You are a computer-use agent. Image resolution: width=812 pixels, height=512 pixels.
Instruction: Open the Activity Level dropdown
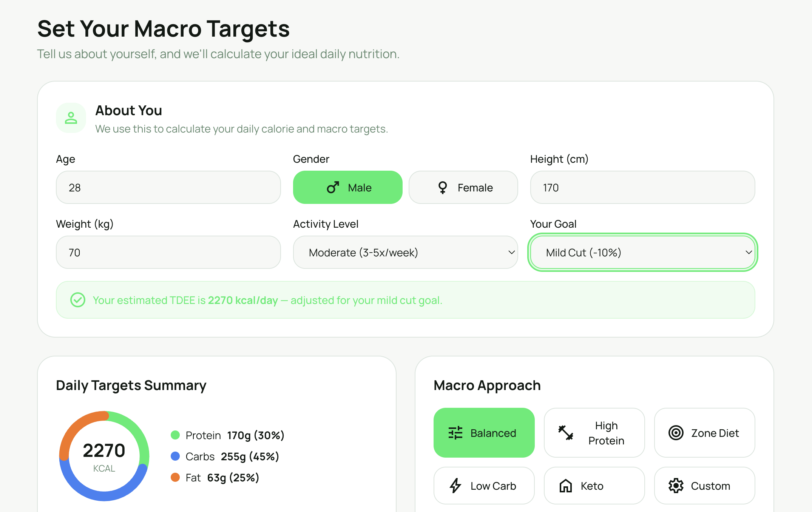pyautogui.click(x=405, y=252)
